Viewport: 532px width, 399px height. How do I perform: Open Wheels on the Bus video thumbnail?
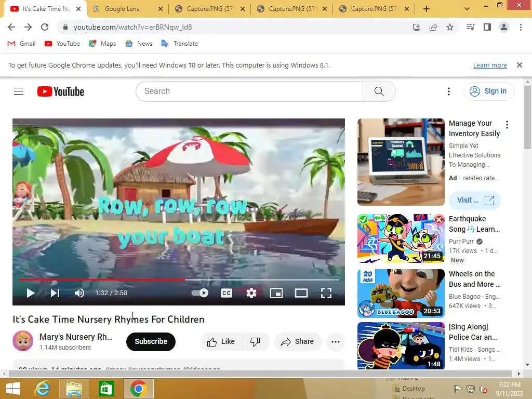pos(401,293)
